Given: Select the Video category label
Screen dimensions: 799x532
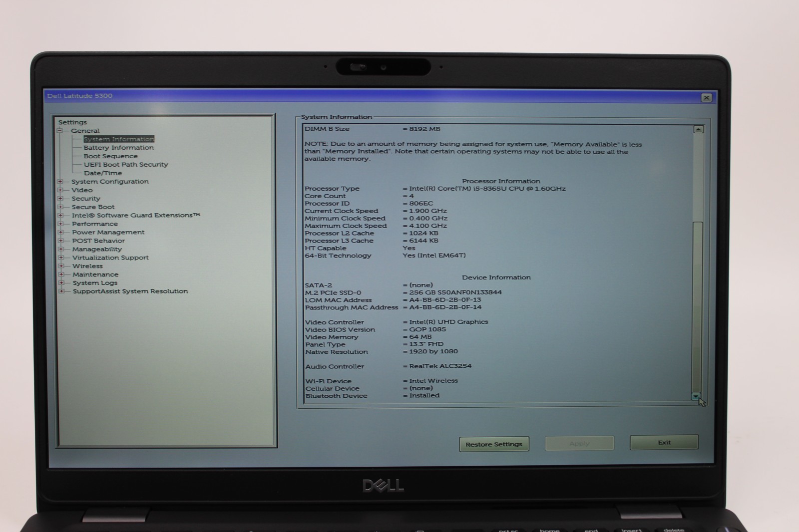Looking at the screenshot, I should click(82, 190).
